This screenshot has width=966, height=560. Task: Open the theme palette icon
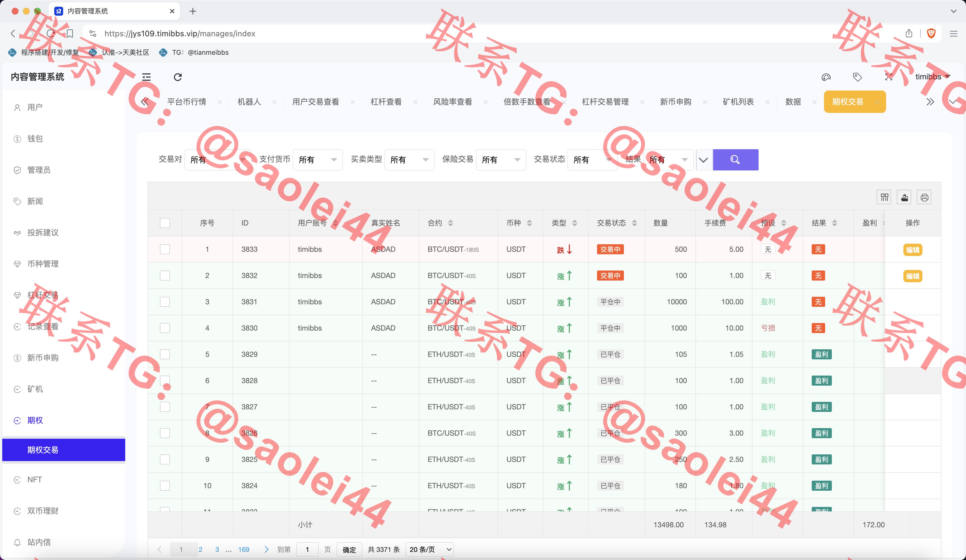pyautogui.click(x=826, y=77)
